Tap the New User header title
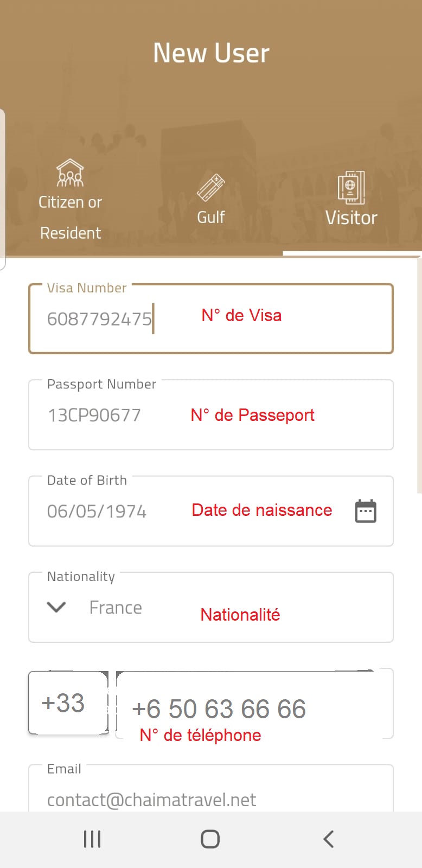 [211, 53]
